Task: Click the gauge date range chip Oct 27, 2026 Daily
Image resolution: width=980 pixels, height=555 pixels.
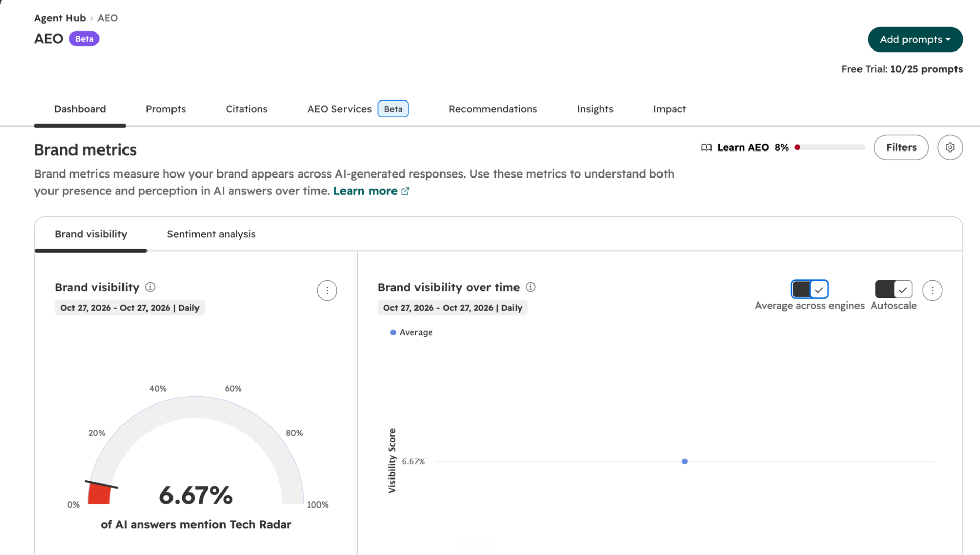Action: [x=130, y=308]
